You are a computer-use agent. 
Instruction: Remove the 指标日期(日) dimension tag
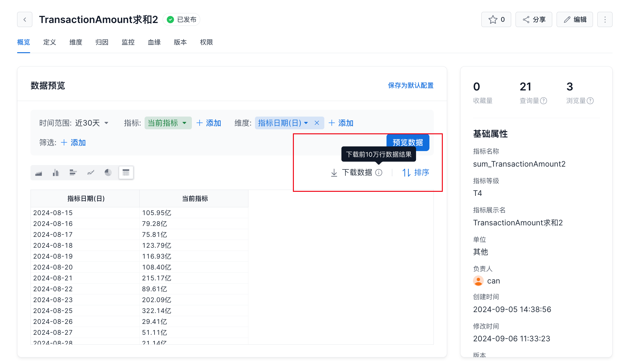(x=317, y=123)
